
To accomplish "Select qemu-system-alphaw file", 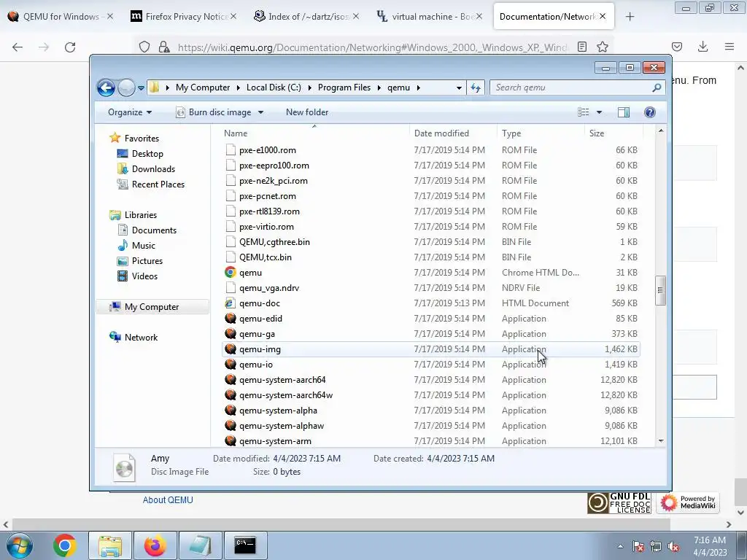I will tap(431, 426).
